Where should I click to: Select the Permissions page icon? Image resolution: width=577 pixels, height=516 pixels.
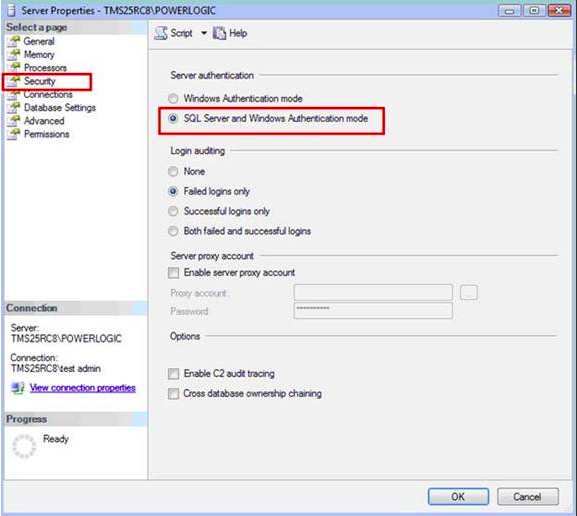coord(14,134)
